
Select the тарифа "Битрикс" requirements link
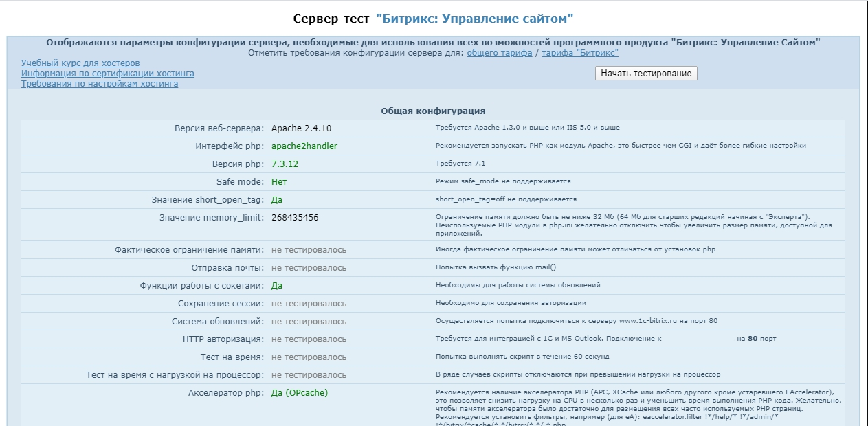(580, 53)
